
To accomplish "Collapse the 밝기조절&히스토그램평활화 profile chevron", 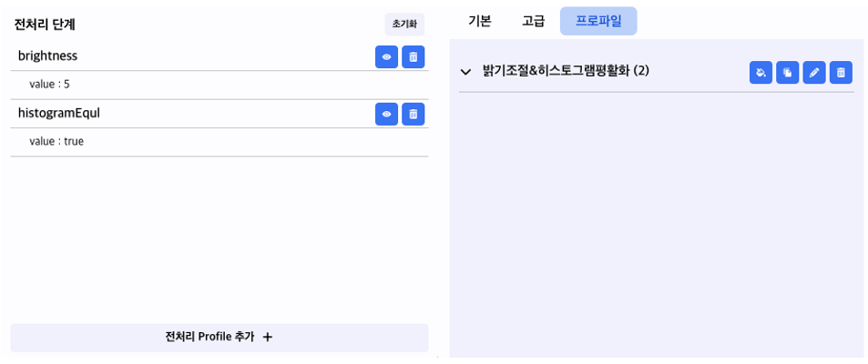I will click(x=466, y=72).
